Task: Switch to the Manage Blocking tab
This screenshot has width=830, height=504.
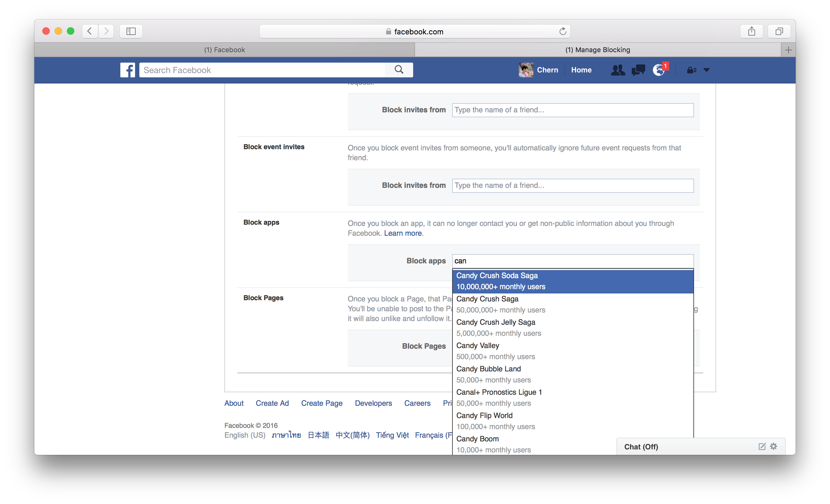Action: (598, 50)
